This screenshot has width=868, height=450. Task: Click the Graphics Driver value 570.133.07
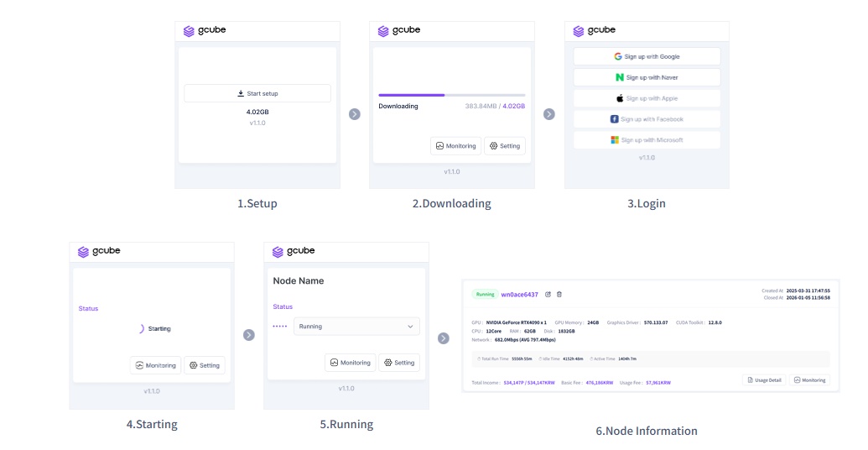[x=656, y=322]
